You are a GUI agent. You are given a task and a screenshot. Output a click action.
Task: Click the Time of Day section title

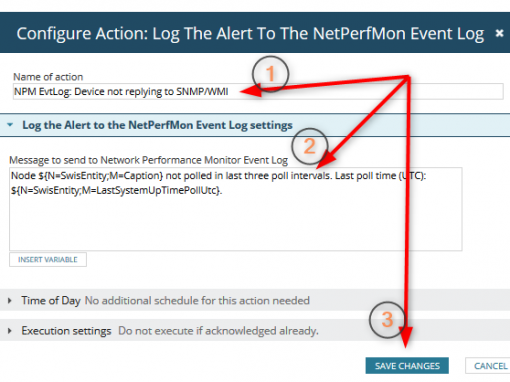point(51,301)
